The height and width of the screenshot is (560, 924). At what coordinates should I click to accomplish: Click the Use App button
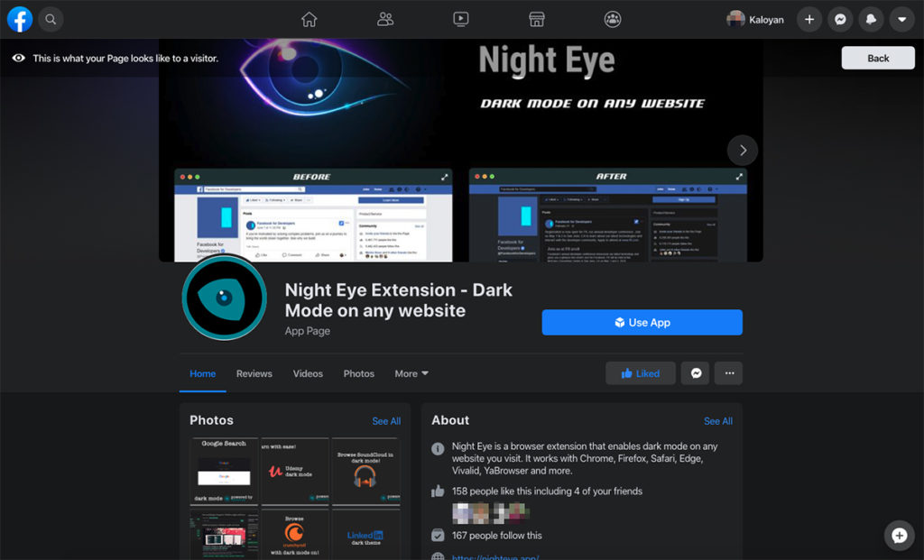pyautogui.click(x=642, y=322)
